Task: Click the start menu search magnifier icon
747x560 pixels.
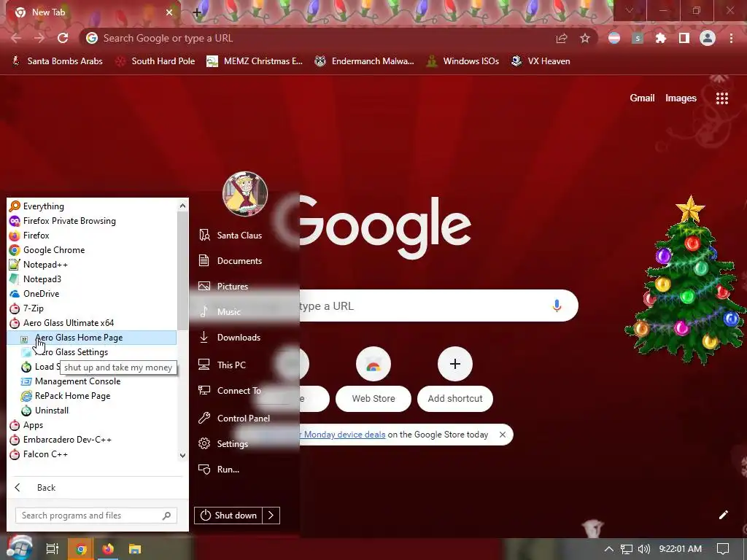Action: 166,516
